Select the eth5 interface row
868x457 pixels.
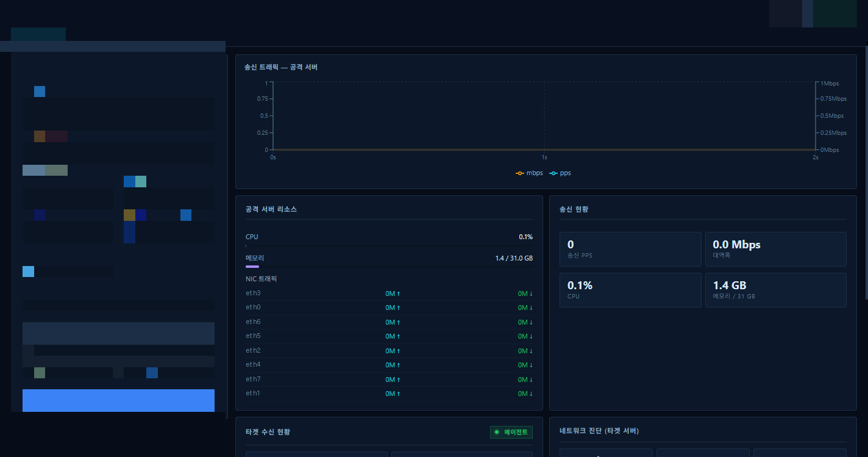pyautogui.click(x=389, y=336)
